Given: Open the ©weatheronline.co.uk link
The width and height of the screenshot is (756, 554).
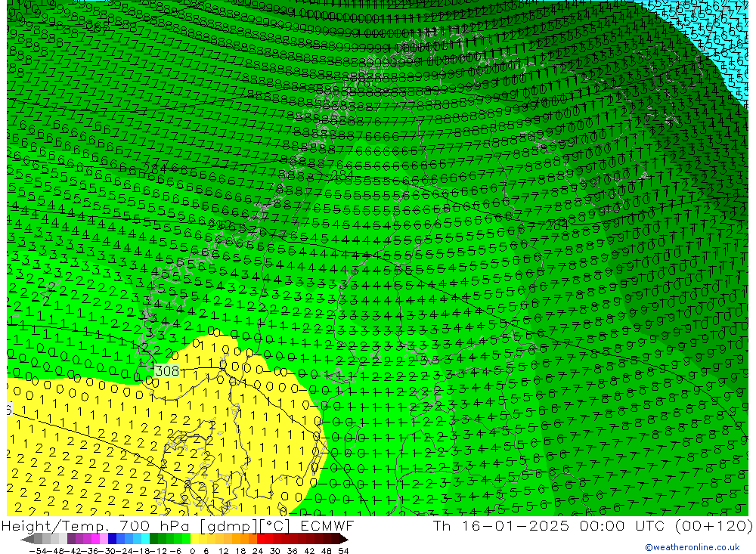Looking at the screenshot, I should click(x=692, y=547).
